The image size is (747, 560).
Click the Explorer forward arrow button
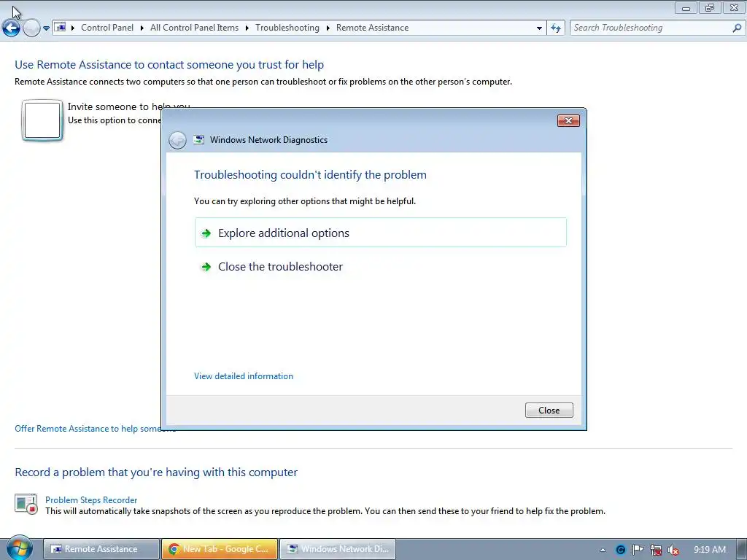tap(31, 28)
